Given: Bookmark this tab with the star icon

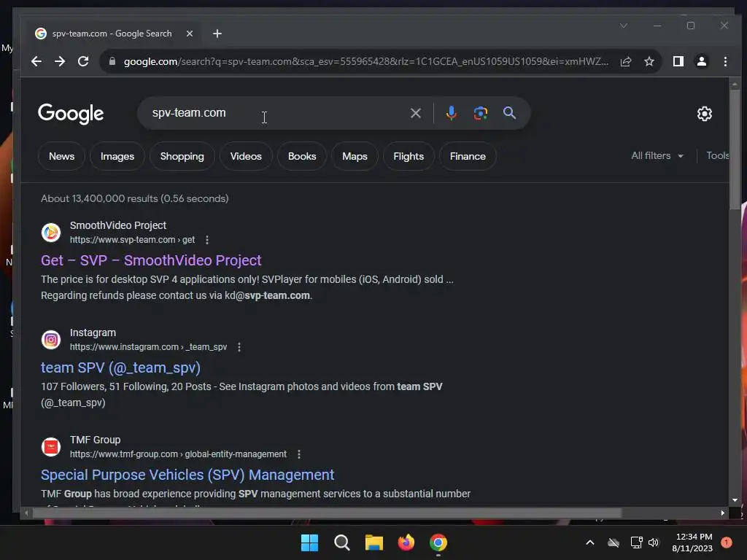Looking at the screenshot, I should click(x=649, y=61).
